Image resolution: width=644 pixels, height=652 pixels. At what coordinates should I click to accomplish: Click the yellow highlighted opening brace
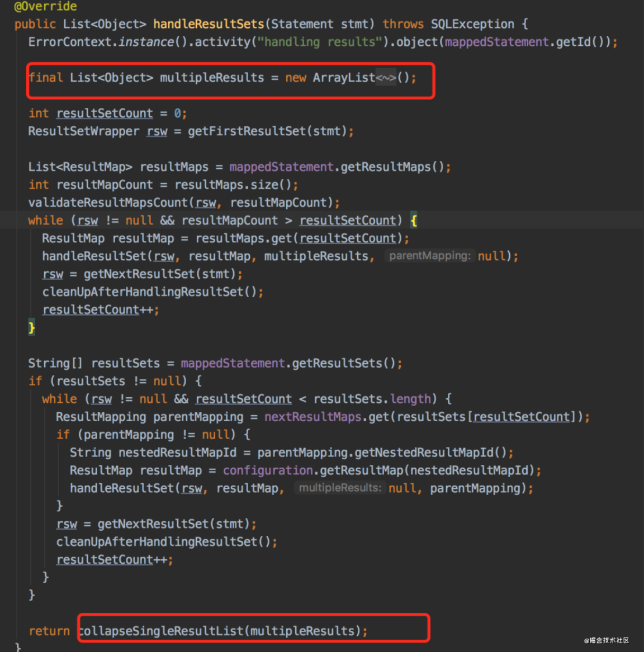click(414, 221)
